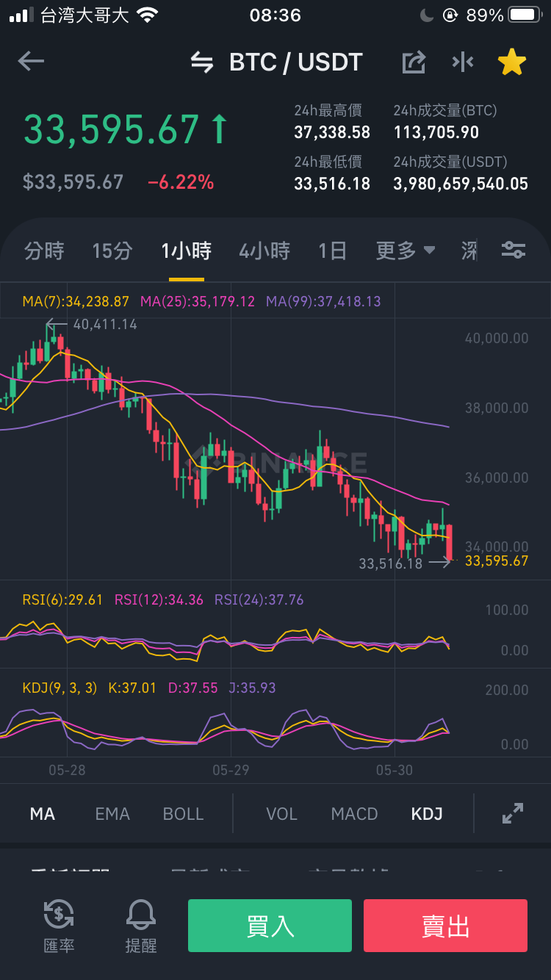Image resolution: width=551 pixels, height=980 pixels.
Task: Toggle the EMA indicator
Action: 112,814
